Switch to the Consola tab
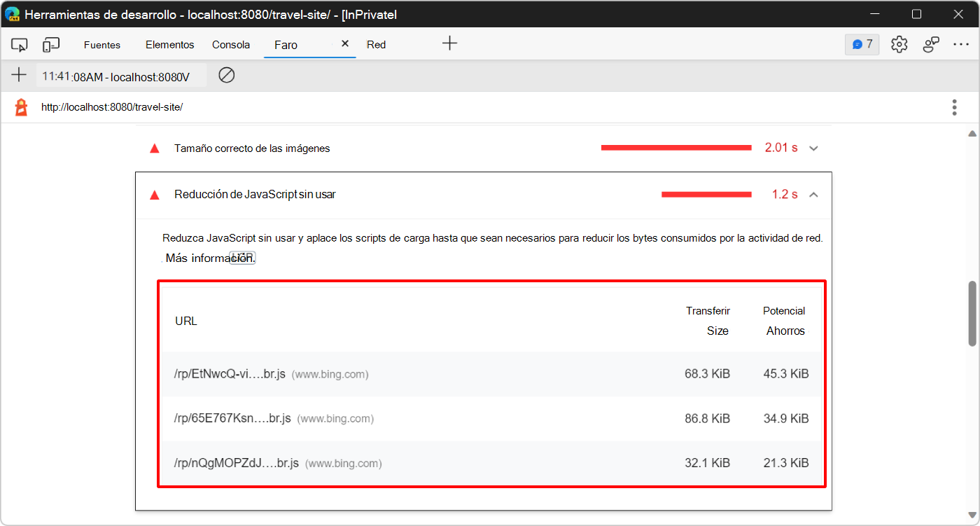 coord(230,43)
